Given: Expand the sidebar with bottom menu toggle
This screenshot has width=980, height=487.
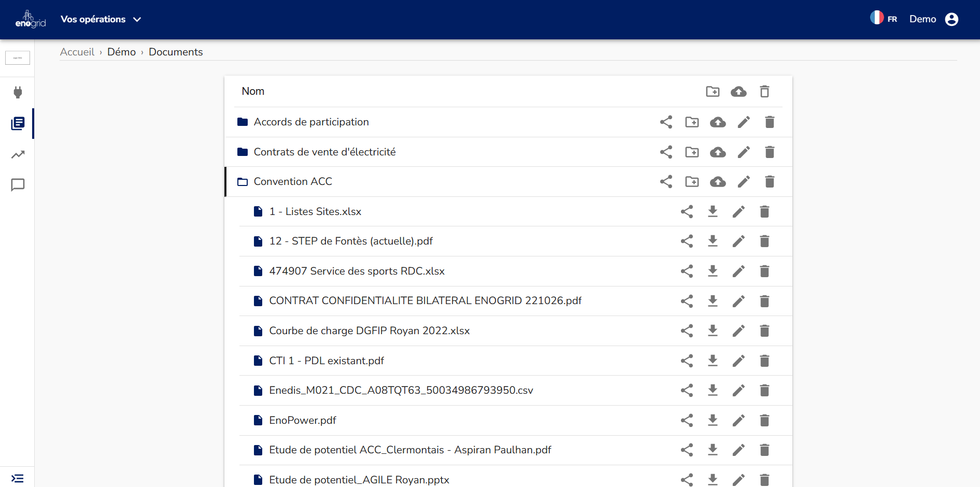Looking at the screenshot, I should click(x=18, y=478).
